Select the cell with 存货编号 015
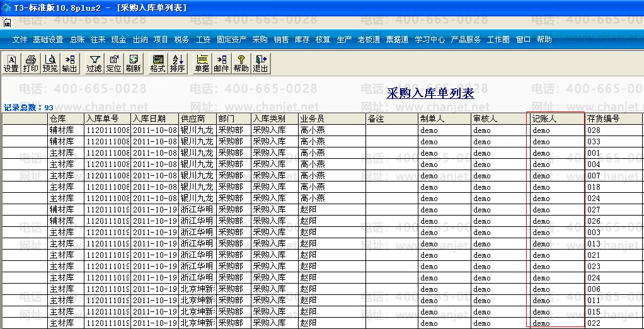The width and height of the screenshot is (644, 329). point(613,311)
